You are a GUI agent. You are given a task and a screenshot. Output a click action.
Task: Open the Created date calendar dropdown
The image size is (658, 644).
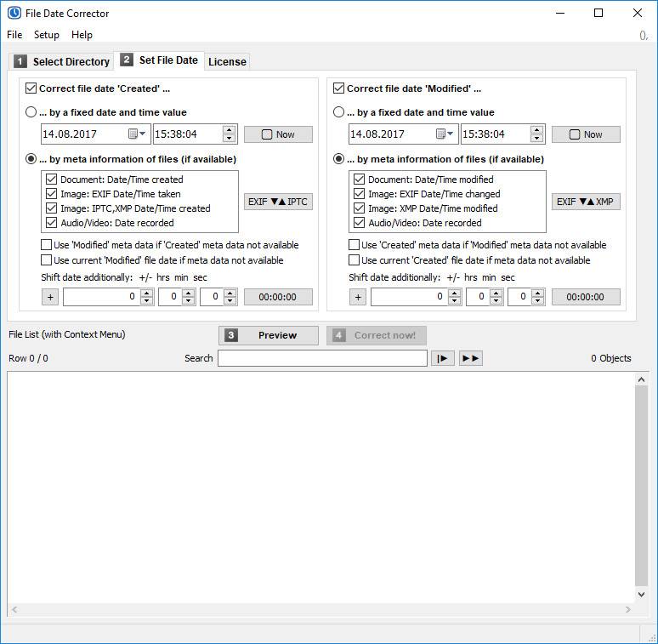tap(137, 134)
